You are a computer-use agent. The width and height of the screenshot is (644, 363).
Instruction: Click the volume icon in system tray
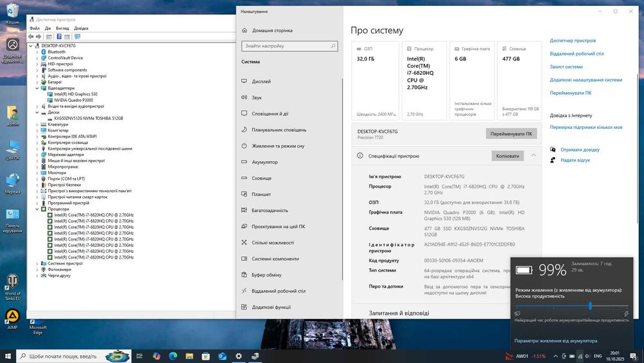click(587, 356)
